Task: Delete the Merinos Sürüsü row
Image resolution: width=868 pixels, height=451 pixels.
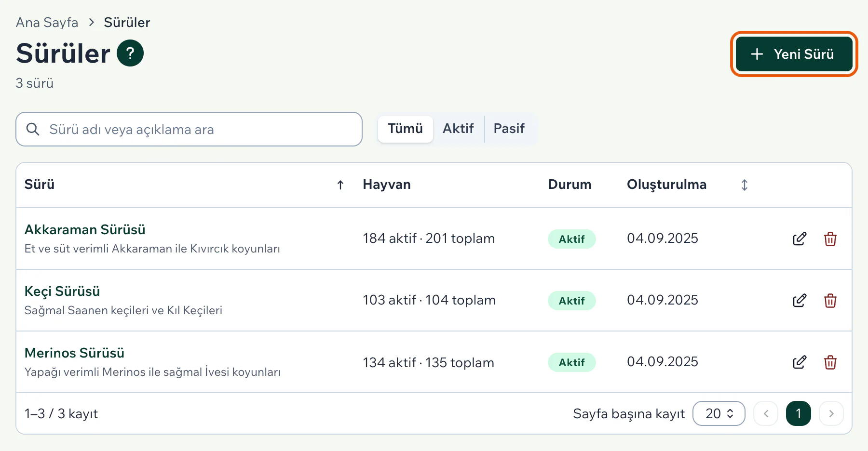Action: click(x=830, y=362)
